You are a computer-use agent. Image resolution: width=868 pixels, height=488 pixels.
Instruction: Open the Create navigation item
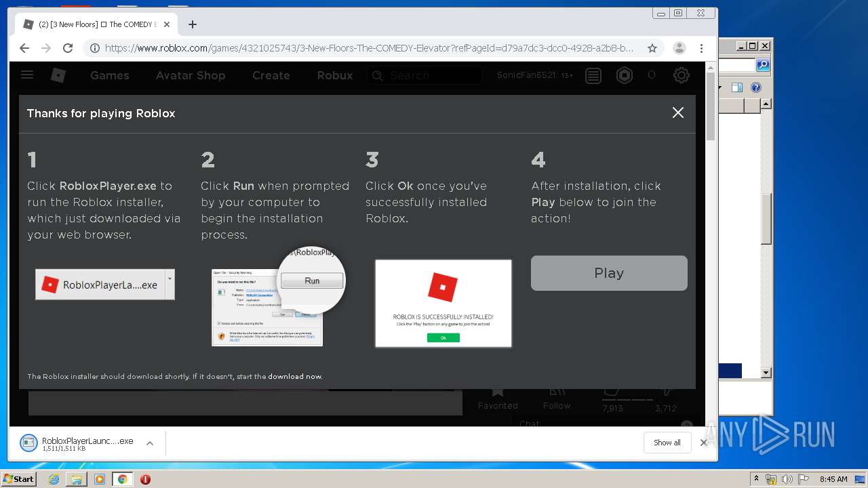click(x=271, y=75)
